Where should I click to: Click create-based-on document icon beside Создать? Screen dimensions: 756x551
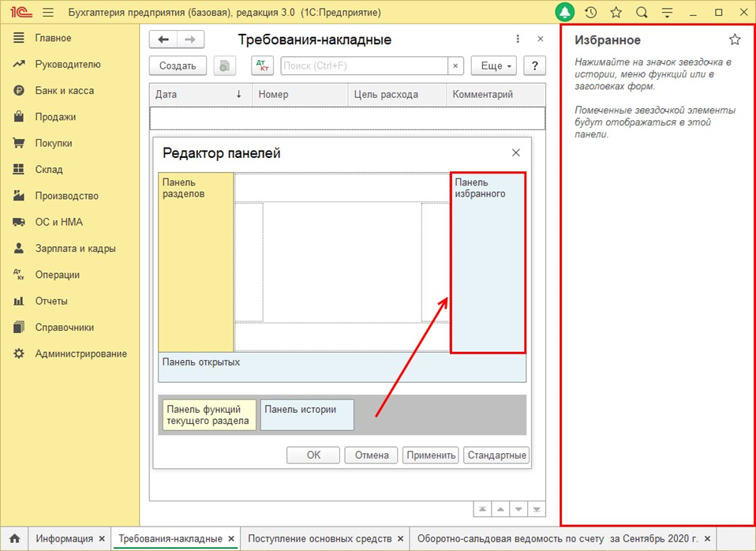225,66
